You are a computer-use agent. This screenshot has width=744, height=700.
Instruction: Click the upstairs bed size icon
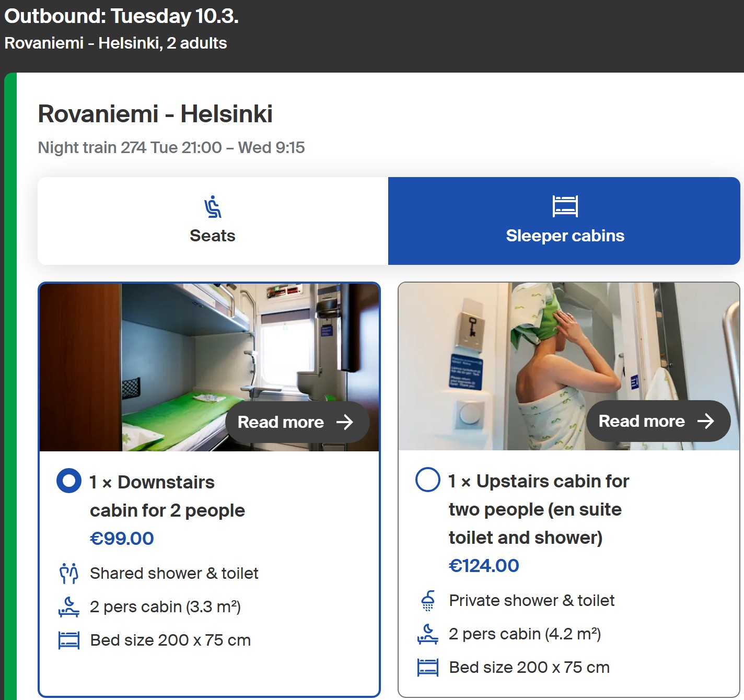[x=428, y=668]
